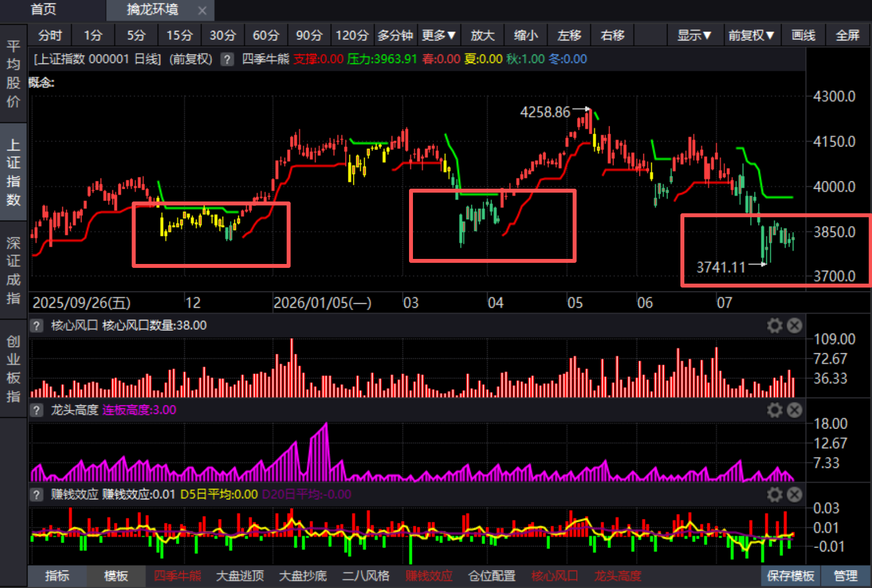872x588 pixels.
Task: Zoom out with 缩小 button
Action: point(526,35)
